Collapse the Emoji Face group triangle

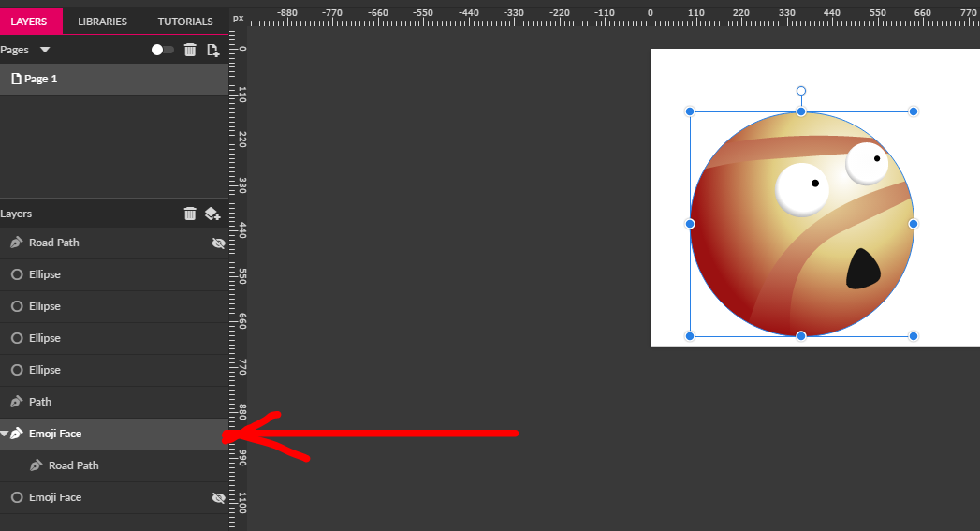5,434
